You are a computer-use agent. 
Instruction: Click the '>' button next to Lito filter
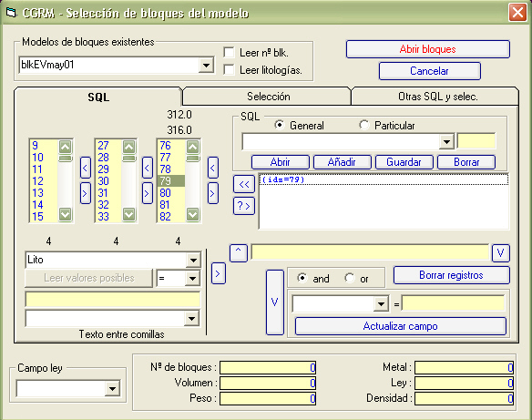(x=218, y=273)
